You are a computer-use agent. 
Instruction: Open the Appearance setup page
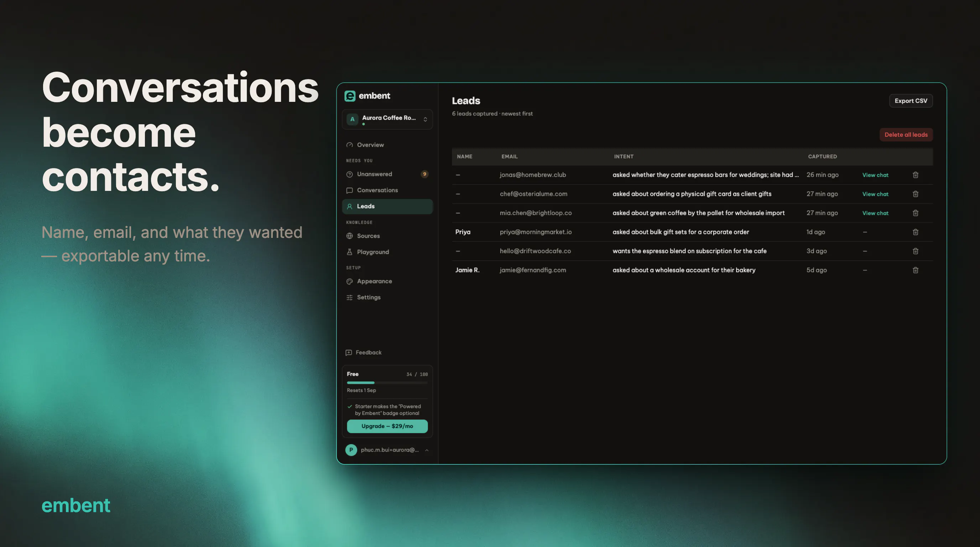[387, 281]
